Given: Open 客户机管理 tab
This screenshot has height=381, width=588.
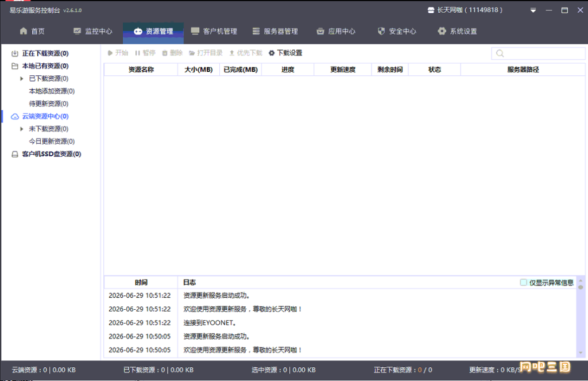Looking at the screenshot, I should pos(214,31).
